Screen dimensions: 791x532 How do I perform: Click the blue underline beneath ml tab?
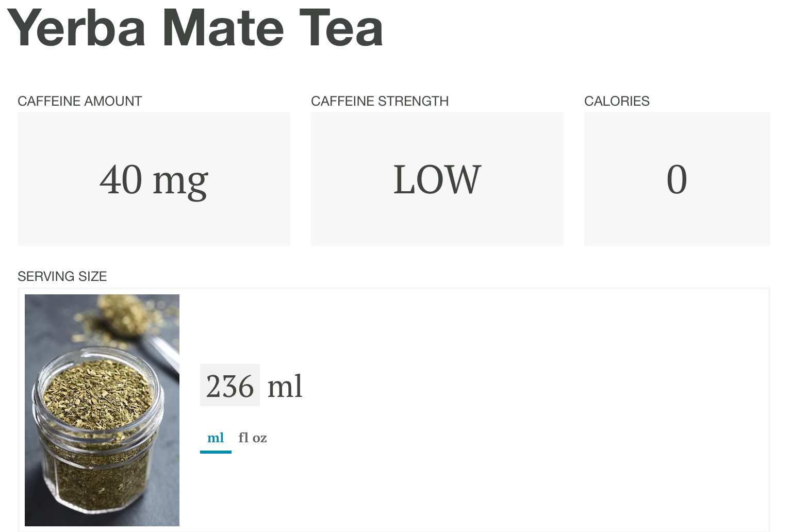[x=216, y=452]
